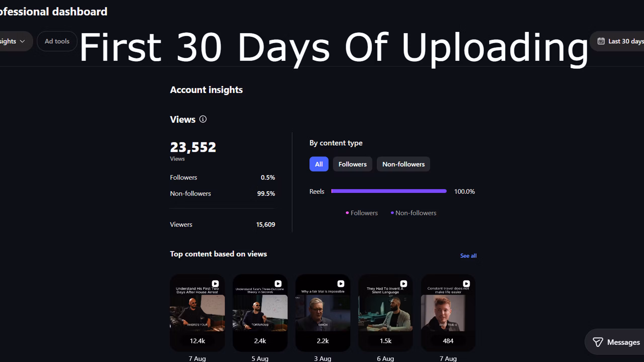
Task: Open the 'Three-Outcome Theory' reel thumbnail
Action: [x=260, y=313]
